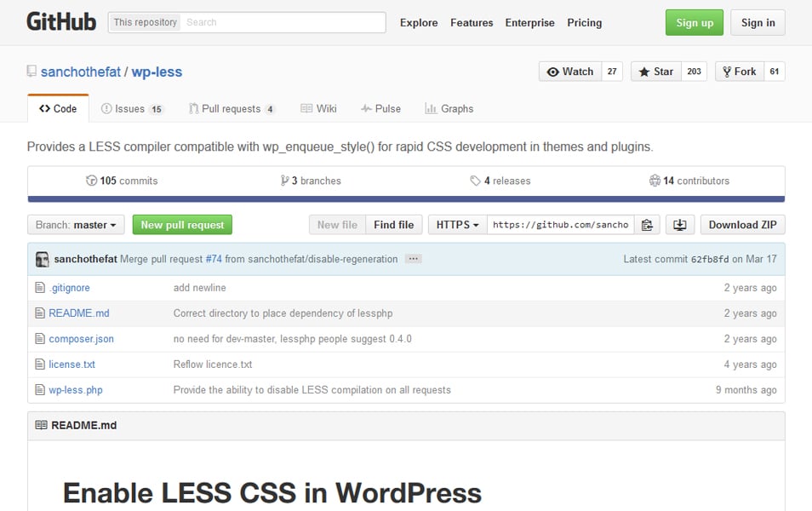Open the composer.json file link
Image resolution: width=812 pixels, height=511 pixels.
click(80, 339)
